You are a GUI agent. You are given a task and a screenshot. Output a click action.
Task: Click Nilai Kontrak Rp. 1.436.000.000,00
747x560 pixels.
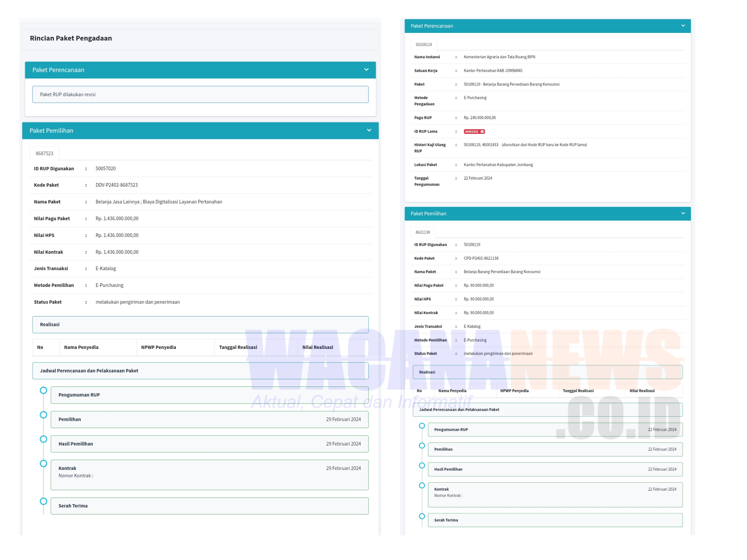[x=117, y=252]
